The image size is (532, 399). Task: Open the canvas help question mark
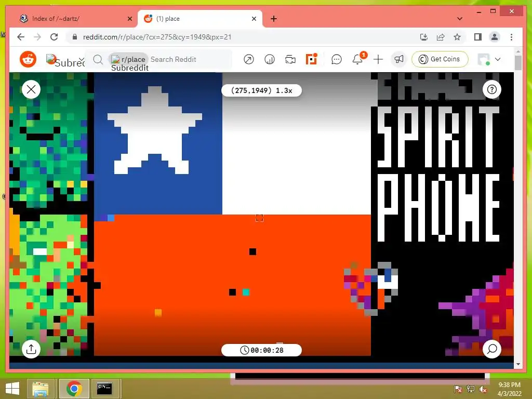(491, 89)
